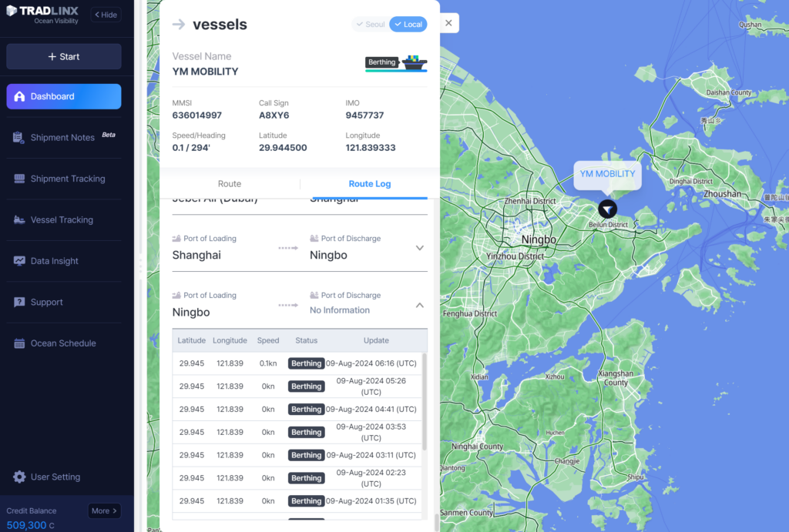Click the YM MOBILITY map tooltip label
This screenshot has height=532, width=789.
(x=607, y=174)
